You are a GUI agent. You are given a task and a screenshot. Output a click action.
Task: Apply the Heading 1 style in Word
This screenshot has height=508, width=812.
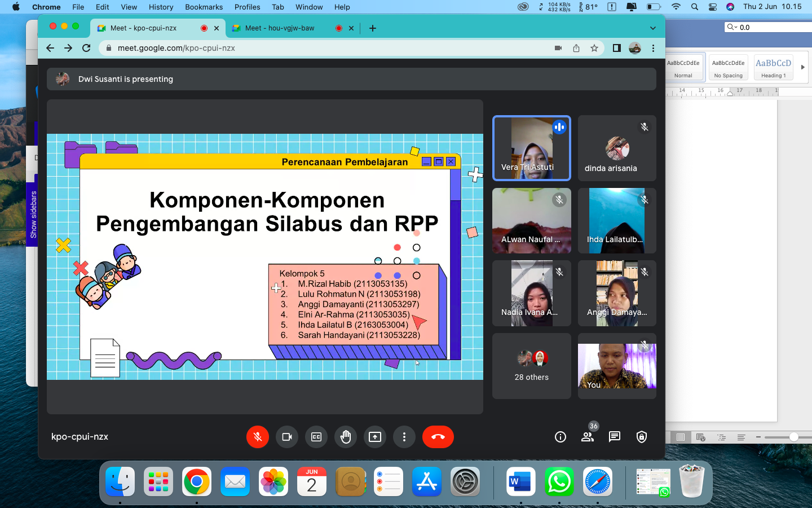[773, 68]
